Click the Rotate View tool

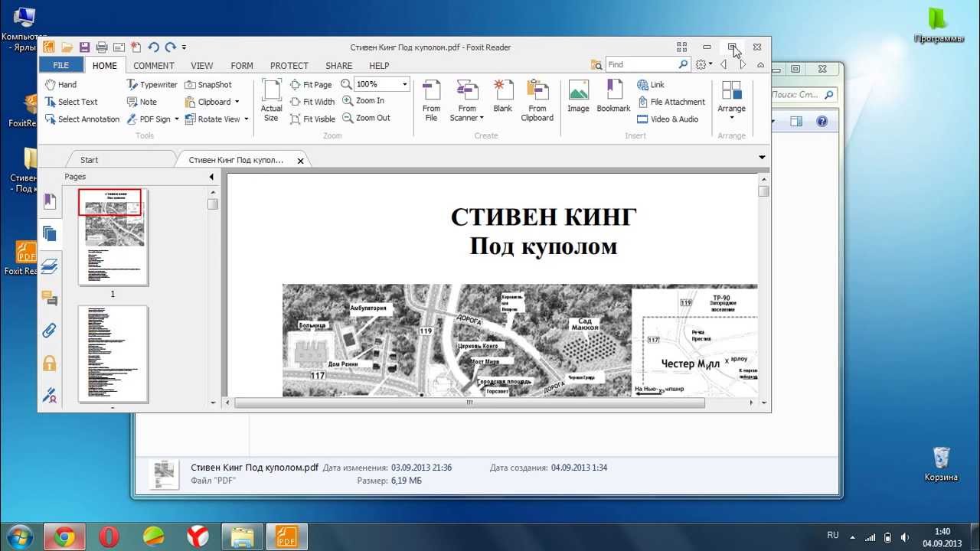point(212,119)
